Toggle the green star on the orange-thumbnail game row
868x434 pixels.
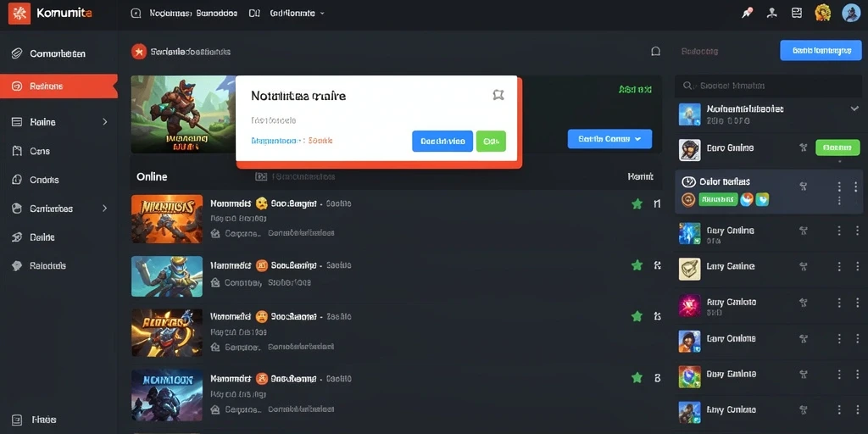coord(637,204)
